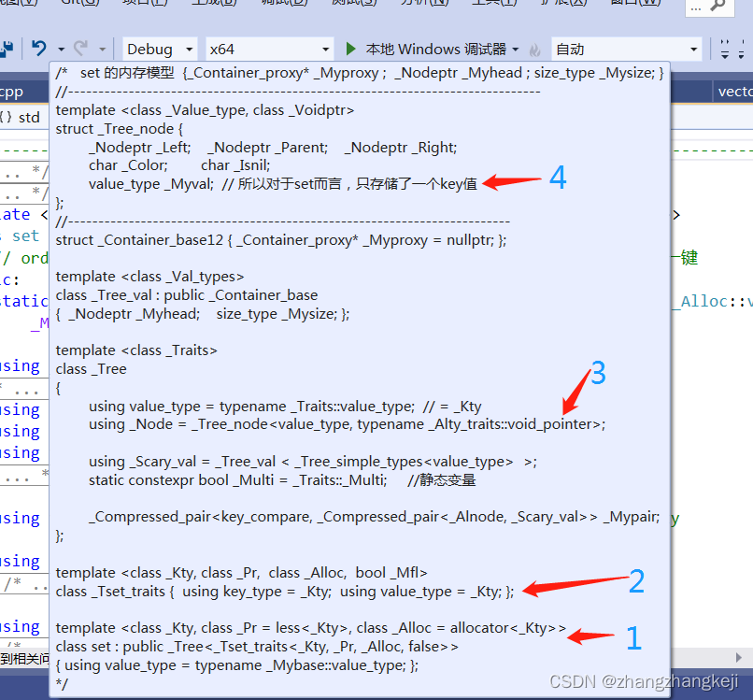Image resolution: width=753 pixels, height=700 pixels.
Task: Click the search magnifier icon at top right
Action: click(x=717, y=6)
